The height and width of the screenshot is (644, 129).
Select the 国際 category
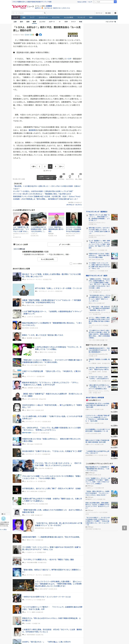[28, 22]
